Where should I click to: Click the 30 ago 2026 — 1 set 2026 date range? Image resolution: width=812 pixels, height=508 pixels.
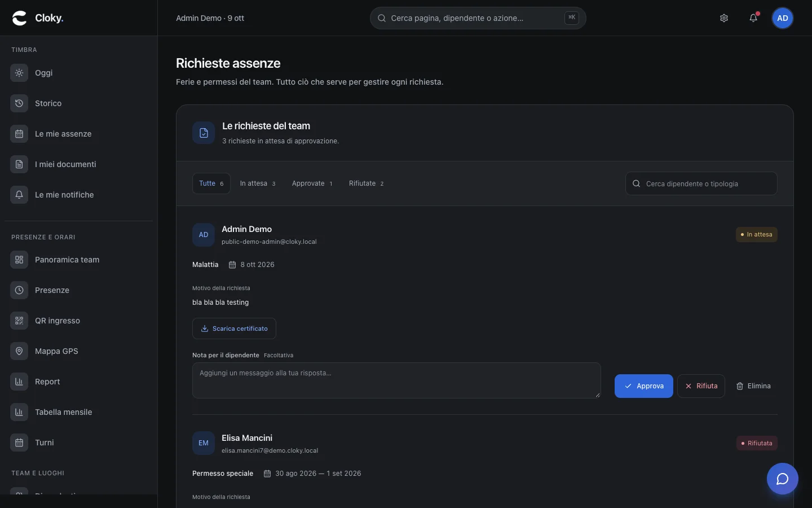[318, 474]
